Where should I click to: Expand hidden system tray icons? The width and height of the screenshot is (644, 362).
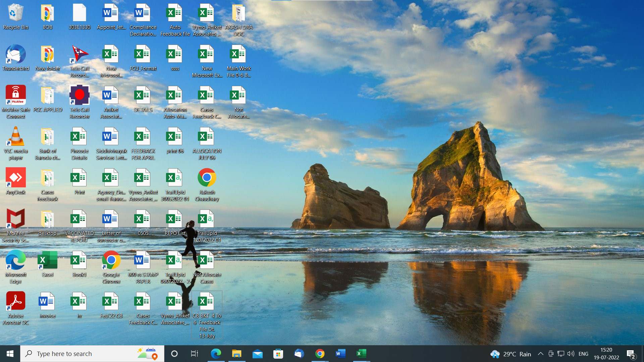[x=540, y=354]
